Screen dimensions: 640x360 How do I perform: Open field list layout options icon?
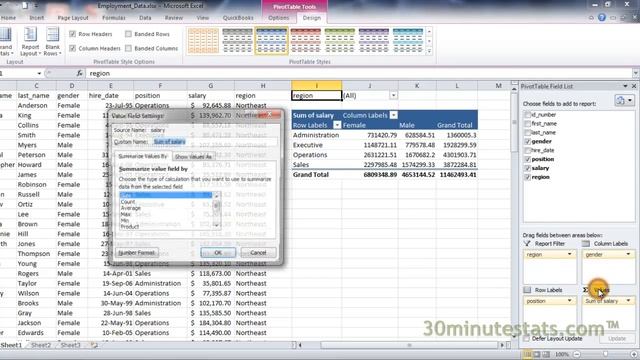(624, 100)
